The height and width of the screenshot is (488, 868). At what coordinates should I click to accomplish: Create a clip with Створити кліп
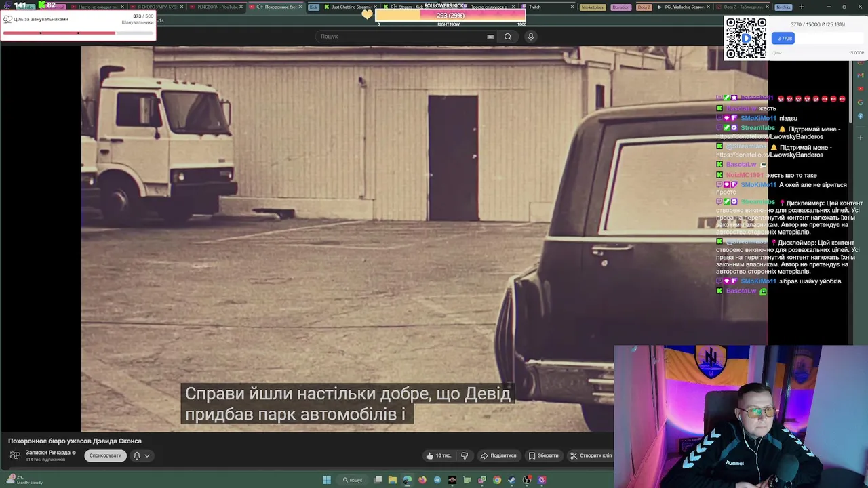point(591,455)
